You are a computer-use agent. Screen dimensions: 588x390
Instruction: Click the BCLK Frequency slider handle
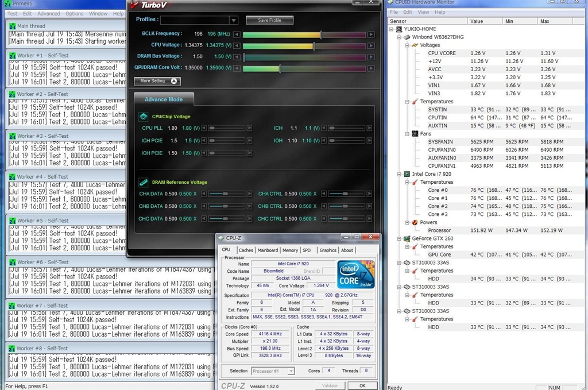tap(321, 34)
